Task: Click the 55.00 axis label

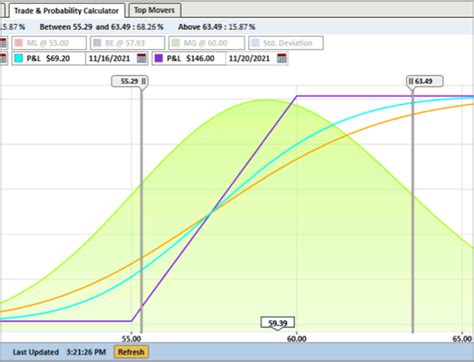Action: (131, 339)
